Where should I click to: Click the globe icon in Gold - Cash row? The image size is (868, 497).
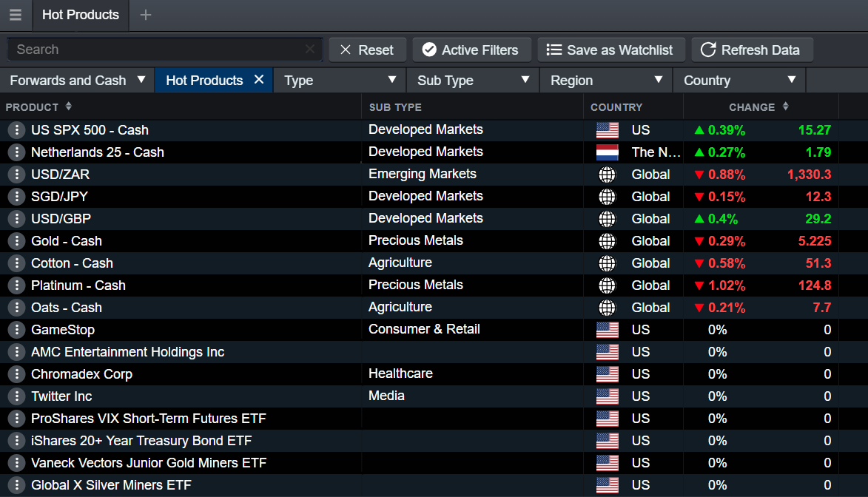608,241
